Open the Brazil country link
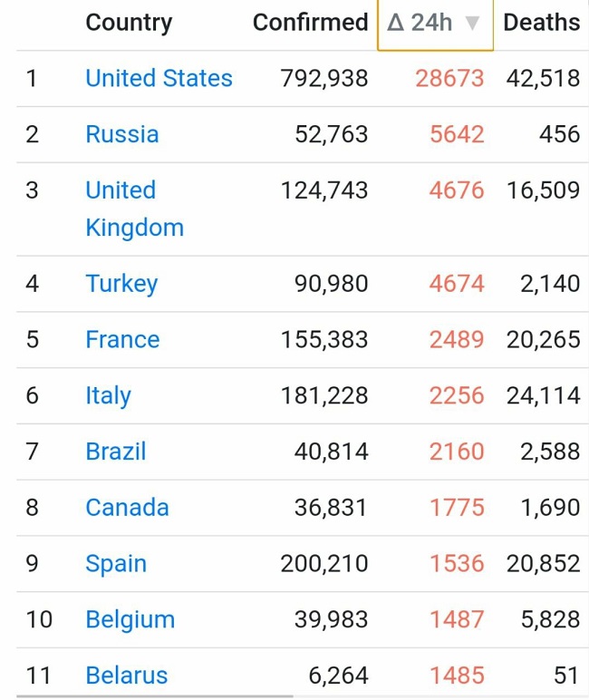This screenshot has height=700, width=589. click(116, 452)
